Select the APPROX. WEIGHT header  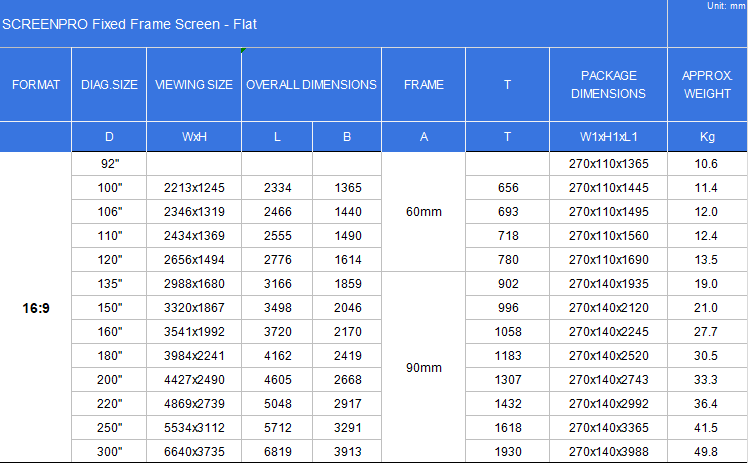(x=707, y=85)
